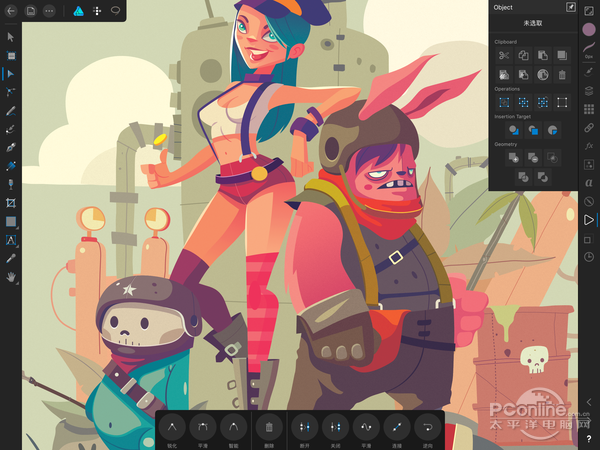Click the second Operations icon

pos(523,103)
